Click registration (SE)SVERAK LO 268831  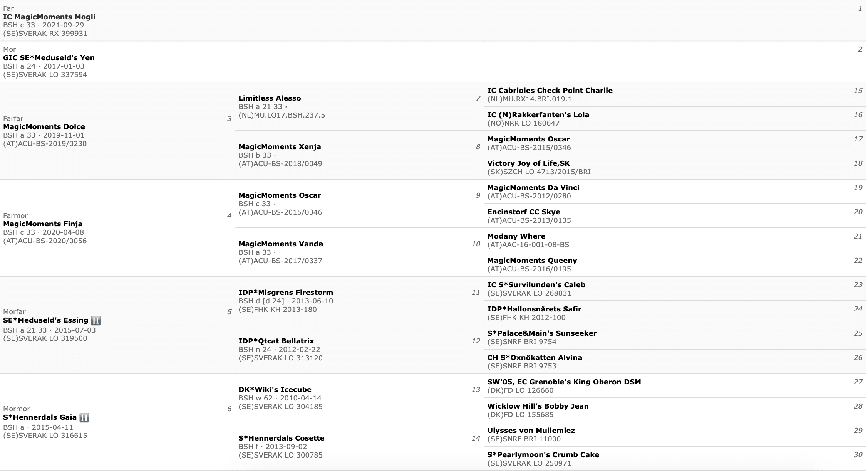click(529, 293)
